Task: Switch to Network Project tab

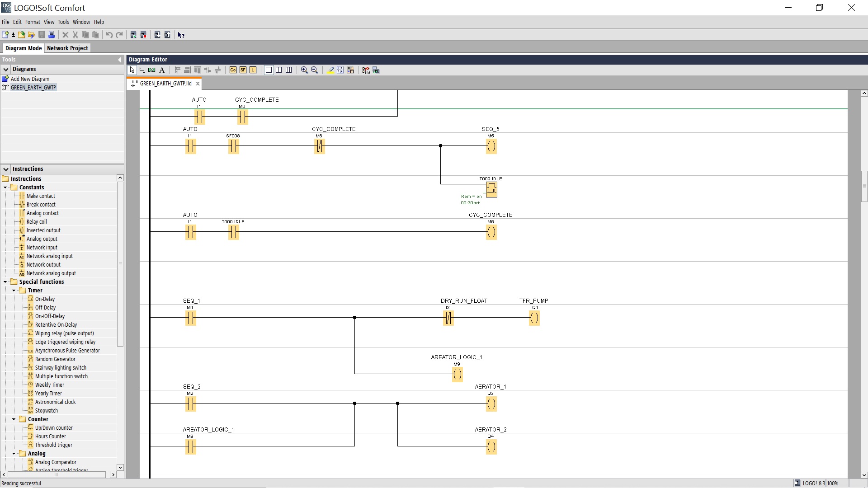Action: (x=67, y=48)
